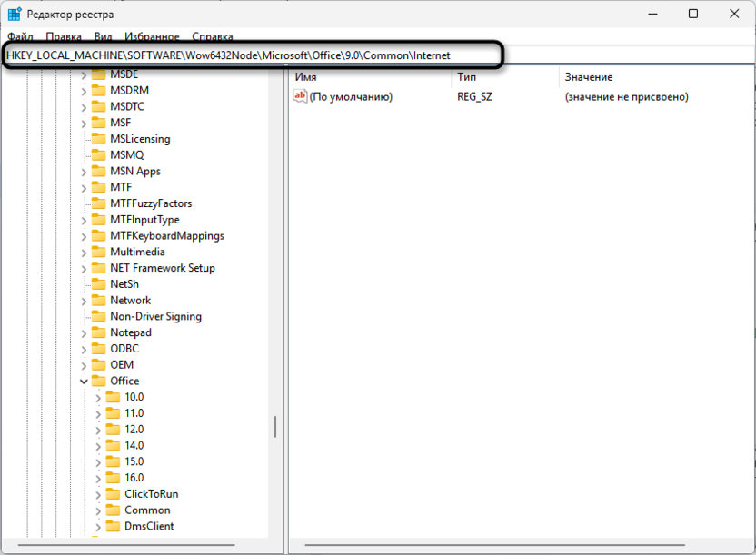This screenshot has height=555, width=756.
Task: Expand the MSDRM key
Action: pyautogui.click(x=84, y=91)
